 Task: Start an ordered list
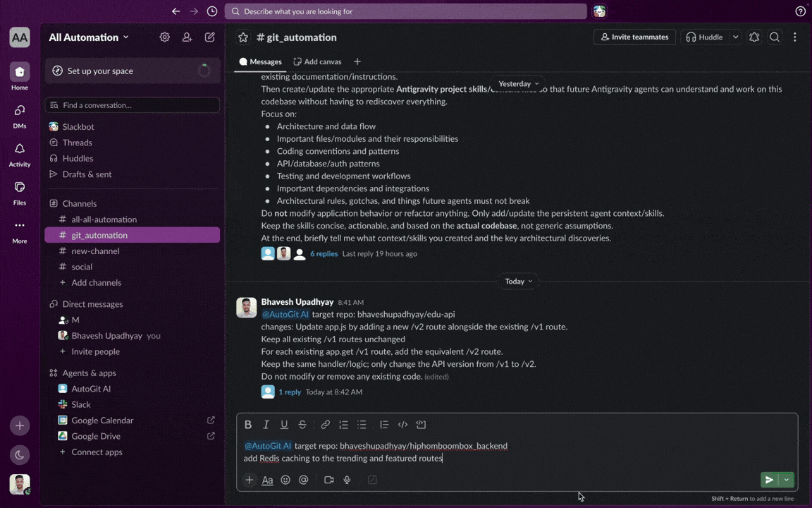(343, 425)
